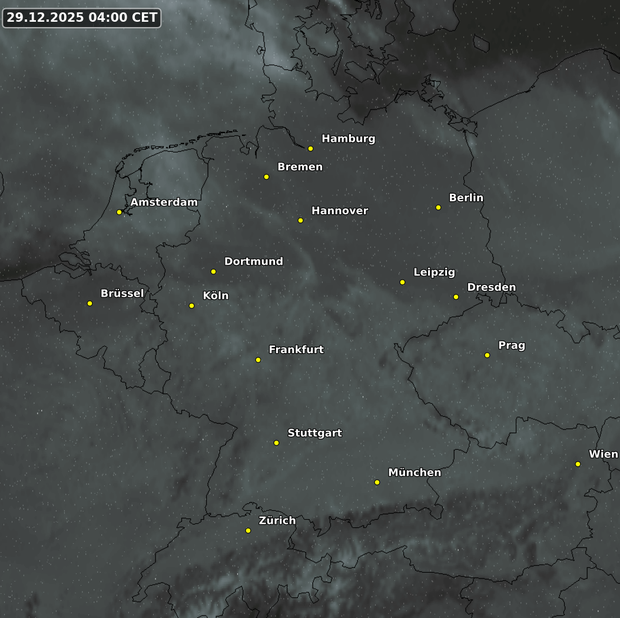
Task: Select the Frankfurt location marker
Action: coord(258,359)
